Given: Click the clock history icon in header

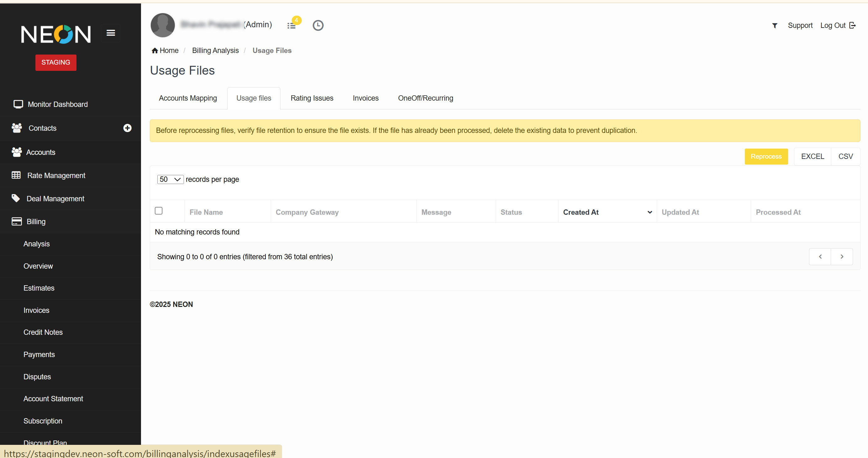Looking at the screenshot, I should 318,26.
